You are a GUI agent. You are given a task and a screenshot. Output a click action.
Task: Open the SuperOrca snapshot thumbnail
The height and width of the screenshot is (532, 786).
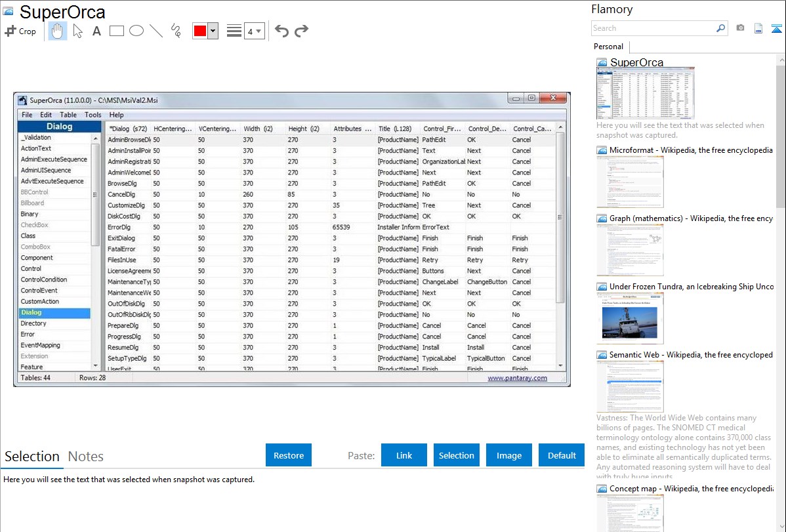point(646,94)
